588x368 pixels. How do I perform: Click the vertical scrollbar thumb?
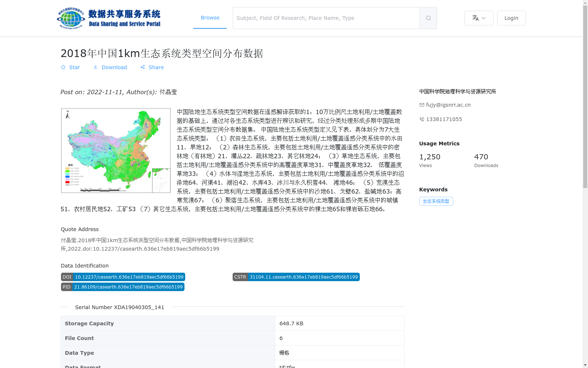pos(585,96)
